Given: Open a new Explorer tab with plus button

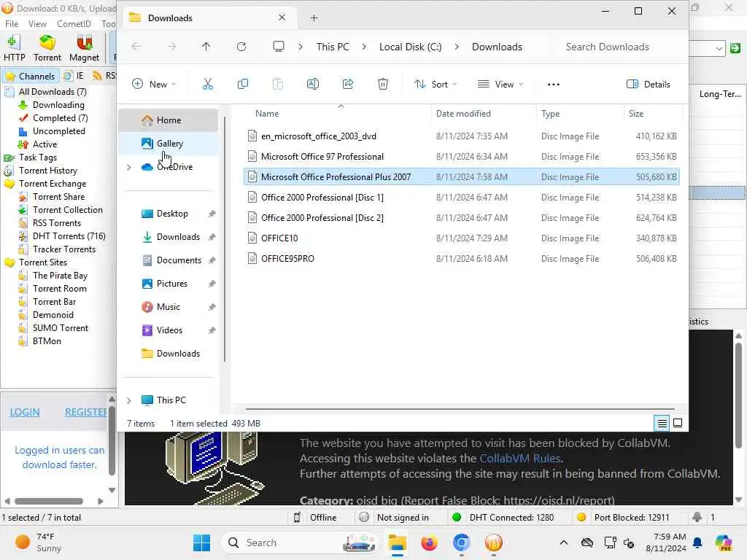Looking at the screenshot, I should 314,18.
